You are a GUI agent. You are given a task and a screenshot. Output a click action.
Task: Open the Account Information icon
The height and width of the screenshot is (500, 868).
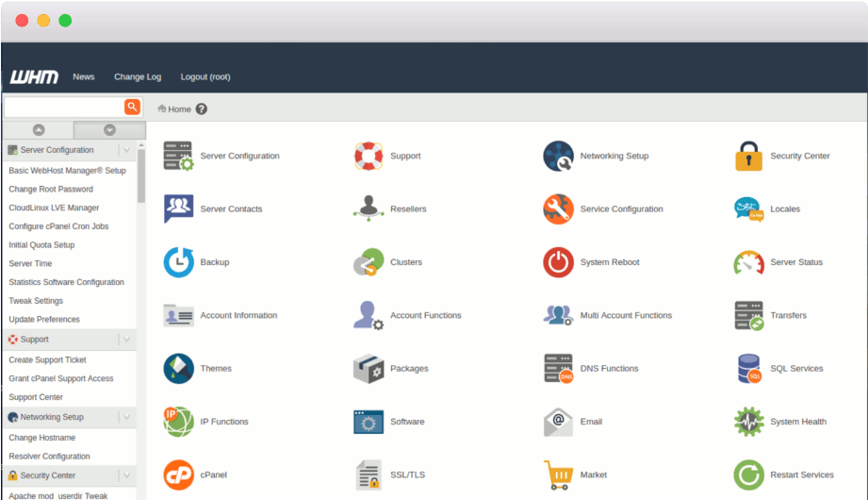point(178,315)
